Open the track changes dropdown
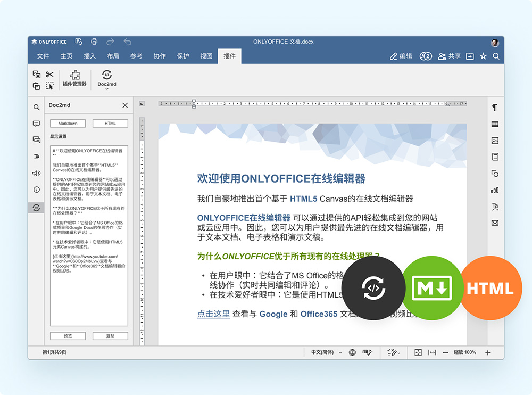This screenshot has width=532, height=395. (394, 352)
